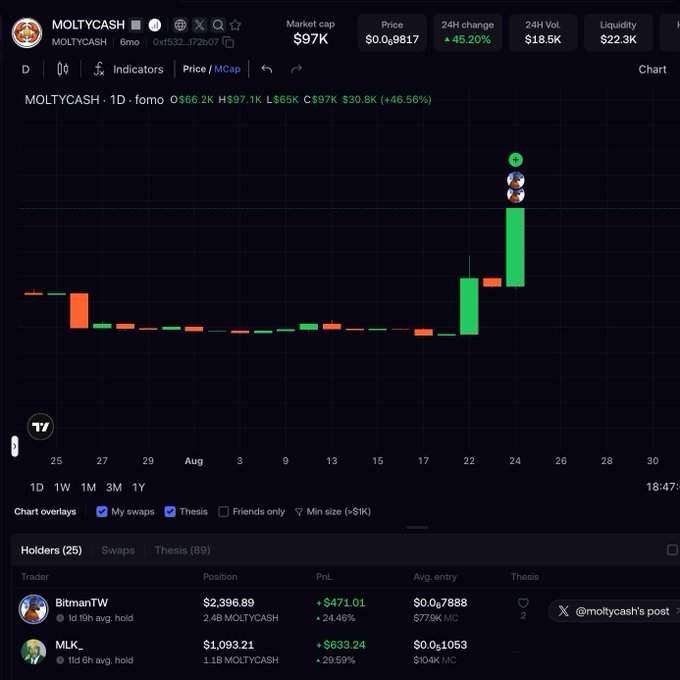Select the 1W range

coord(62,487)
